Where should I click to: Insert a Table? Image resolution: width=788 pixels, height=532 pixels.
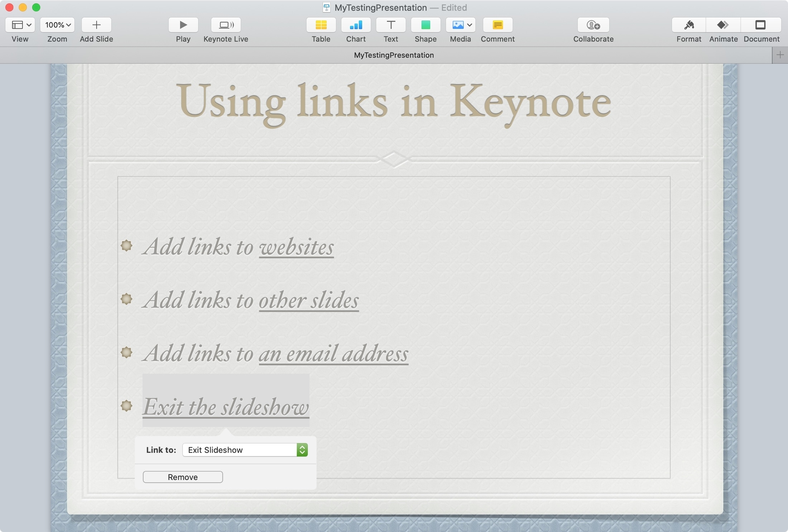tap(321, 25)
